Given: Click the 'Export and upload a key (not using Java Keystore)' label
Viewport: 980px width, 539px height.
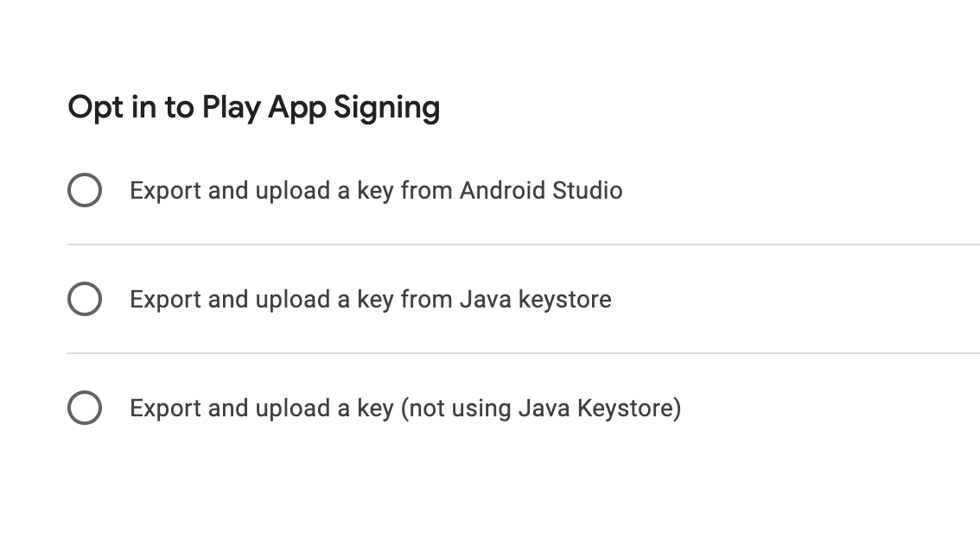Looking at the screenshot, I should tap(405, 409).
